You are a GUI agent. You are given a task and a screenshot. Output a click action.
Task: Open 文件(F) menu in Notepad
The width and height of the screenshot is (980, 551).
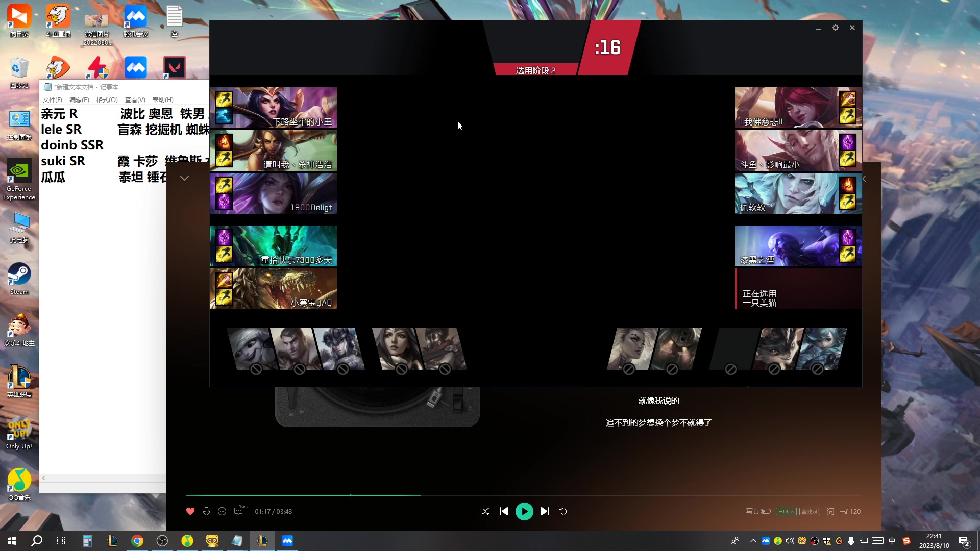point(52,100)
